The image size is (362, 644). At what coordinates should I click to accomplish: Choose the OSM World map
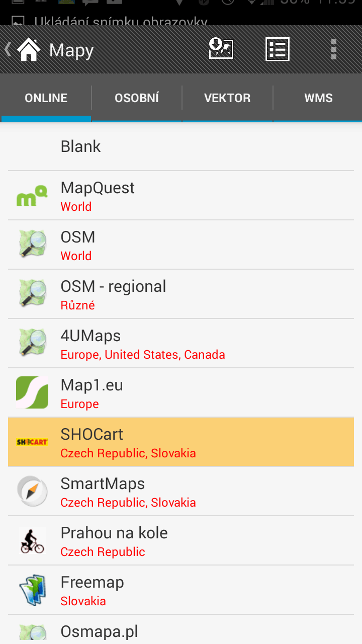click(181, 245)
